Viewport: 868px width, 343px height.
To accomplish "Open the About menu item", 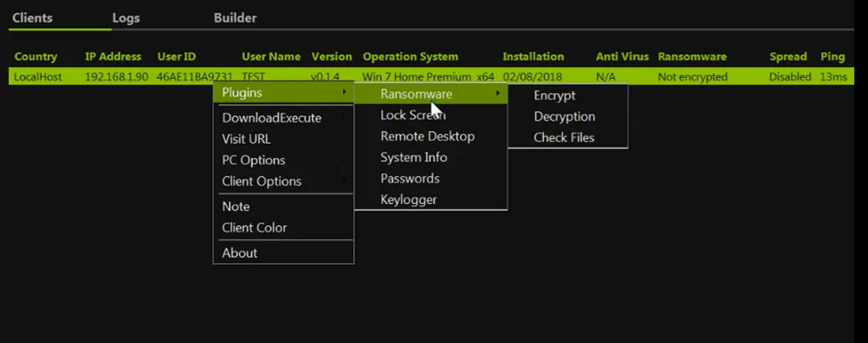I will (x=283, y=253).
